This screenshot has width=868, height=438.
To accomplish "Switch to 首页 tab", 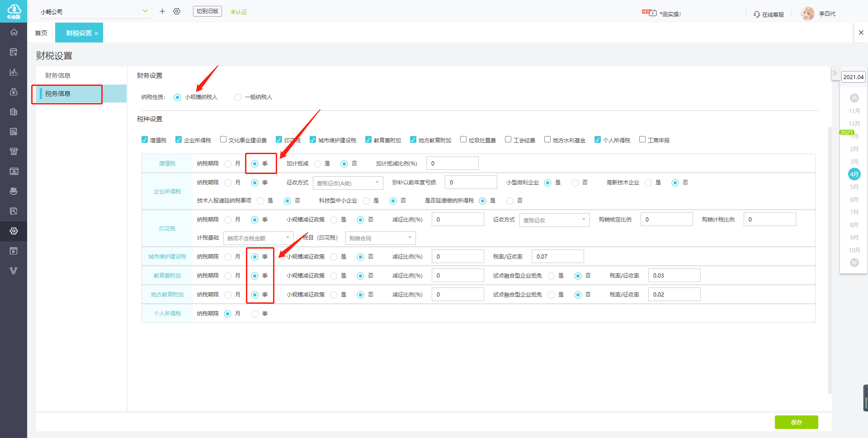I will click(41, 33).
